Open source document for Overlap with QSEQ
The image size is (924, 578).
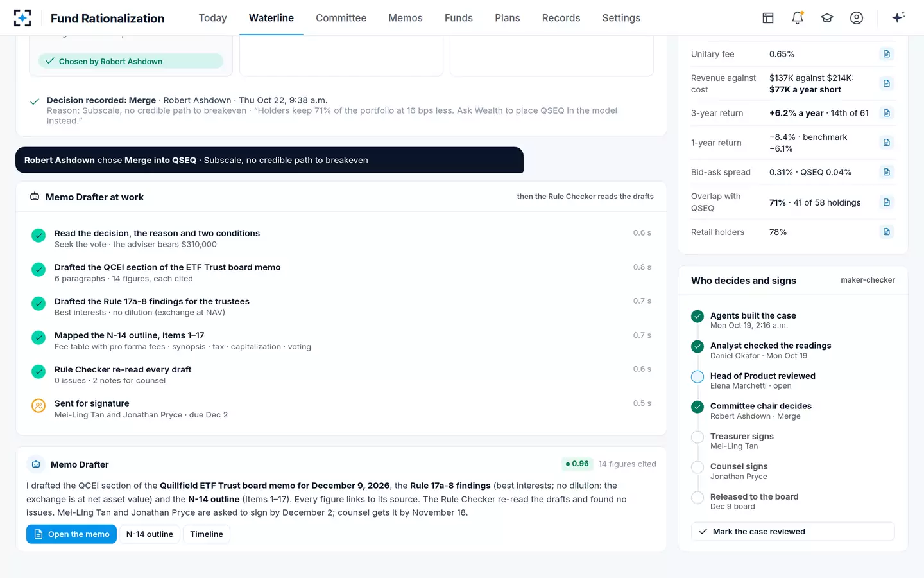(887, 202)
